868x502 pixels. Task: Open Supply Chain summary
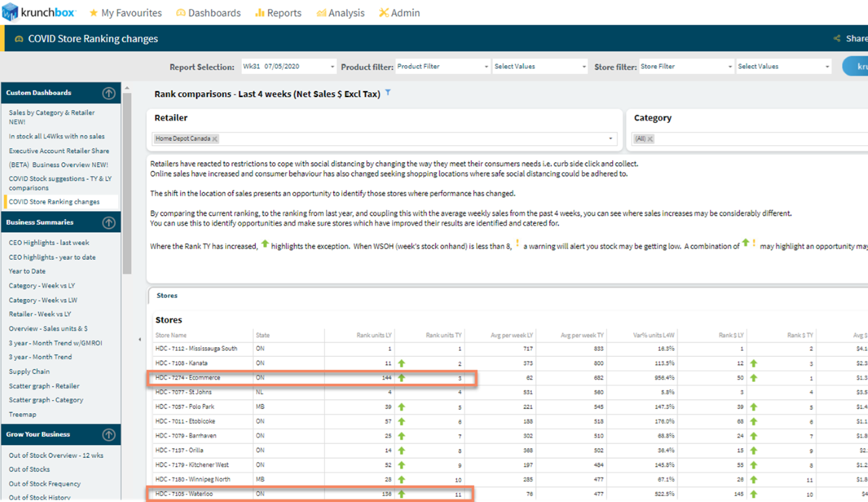click(29, 372)
